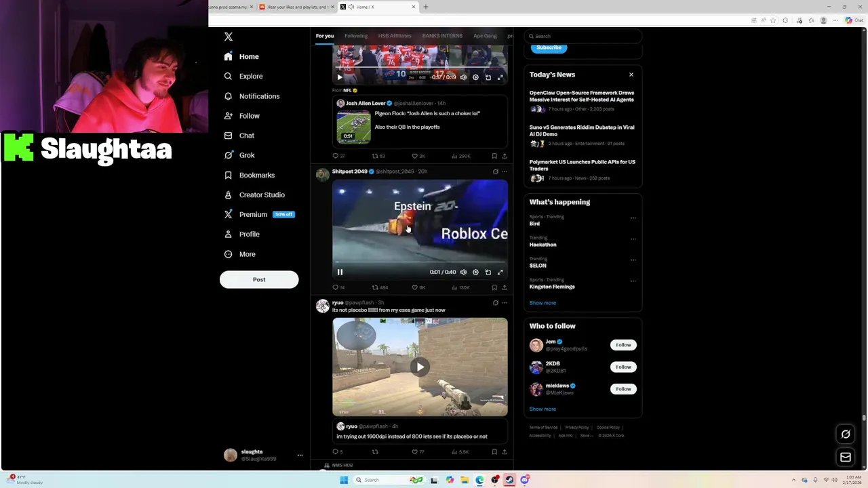Image resolution: width=868 pixels, height=488 pixels.
Task: Show more under What's happening
Action: [x=542, y=303]
